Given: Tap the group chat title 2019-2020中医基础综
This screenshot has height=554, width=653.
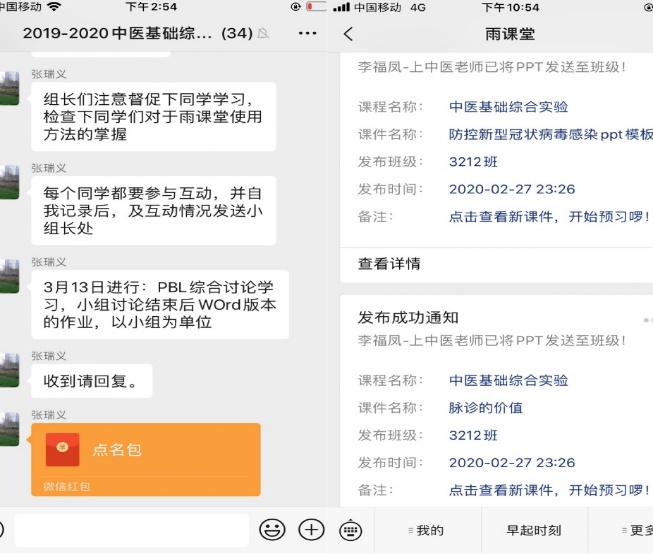Looking at the screenshot, I should [x=117, y=33].
